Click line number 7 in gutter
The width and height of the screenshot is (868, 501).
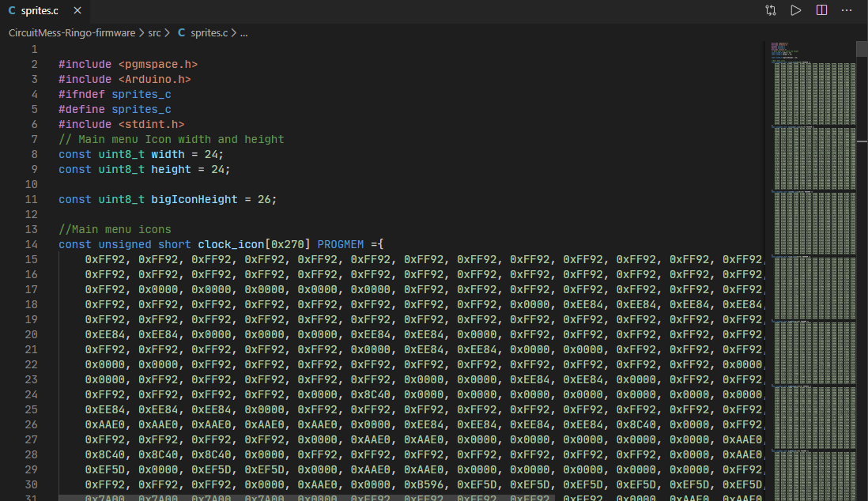coord(34,140)
